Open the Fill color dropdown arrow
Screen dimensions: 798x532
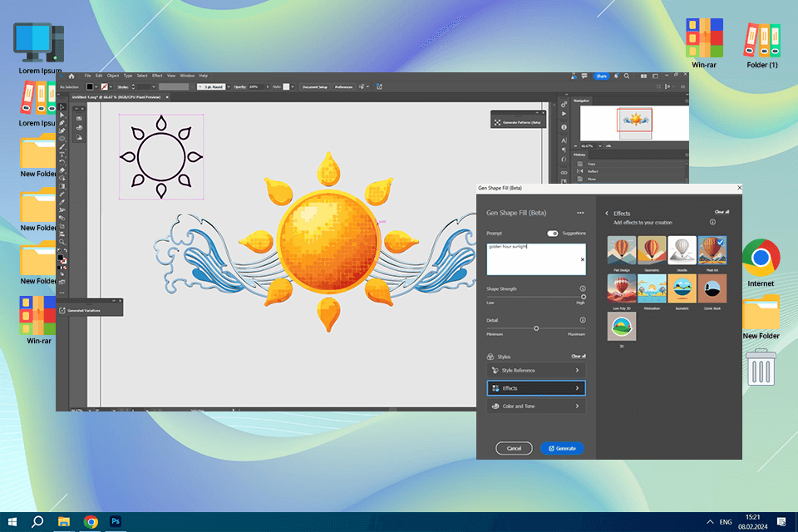(x=96, y=86)
